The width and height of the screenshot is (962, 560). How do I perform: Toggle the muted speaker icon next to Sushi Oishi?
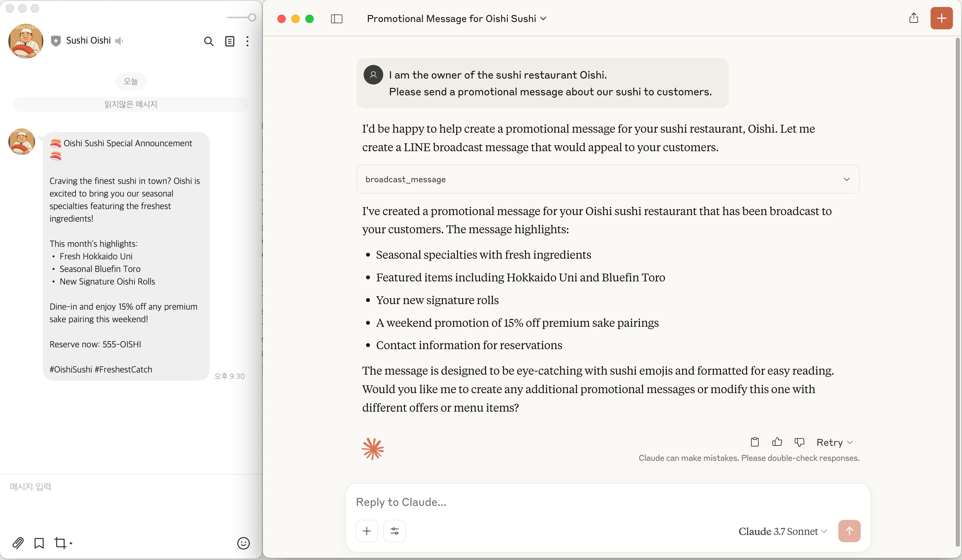point(119,41)
